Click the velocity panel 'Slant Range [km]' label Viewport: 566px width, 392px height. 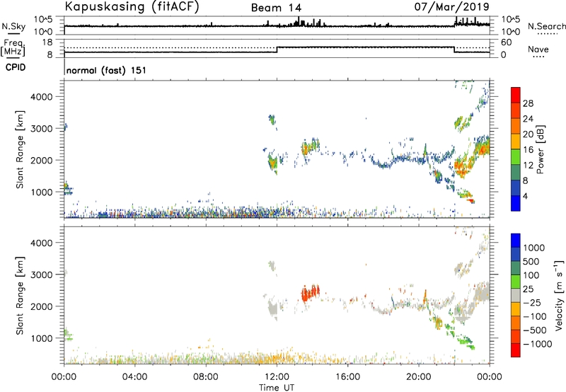click(20, 295)
